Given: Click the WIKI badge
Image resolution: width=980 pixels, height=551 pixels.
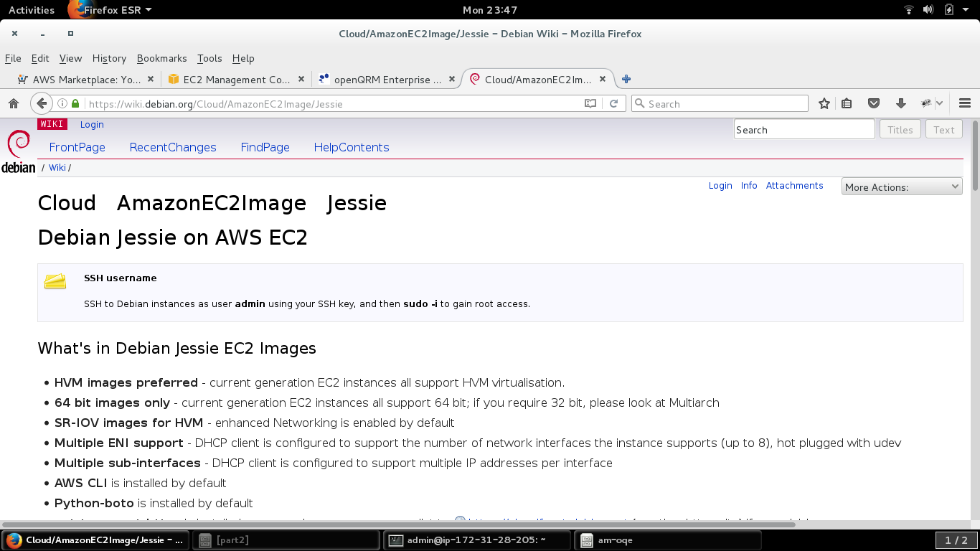Looking at the screenshot, I should coord(52,124).
